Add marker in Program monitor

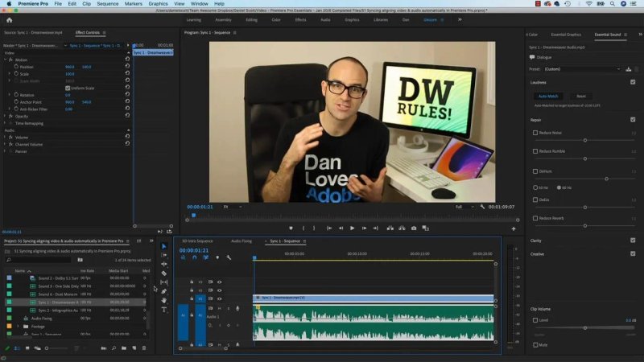tap(291, 228)
